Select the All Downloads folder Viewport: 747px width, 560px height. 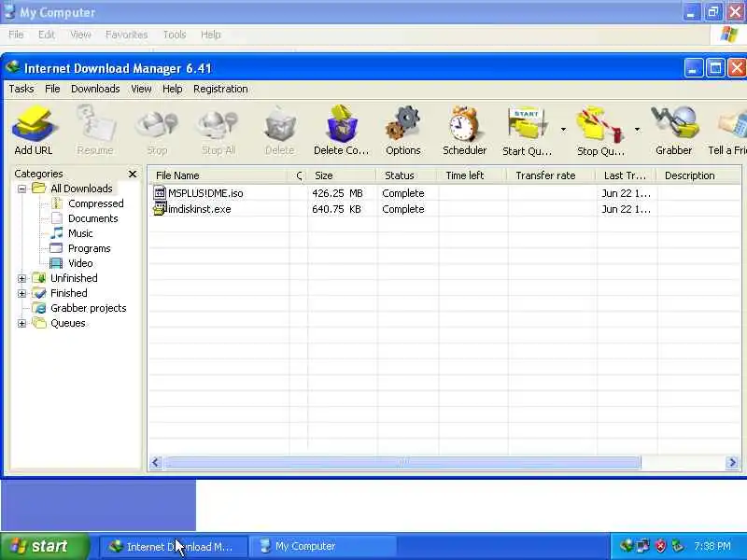tap(81, 189)
